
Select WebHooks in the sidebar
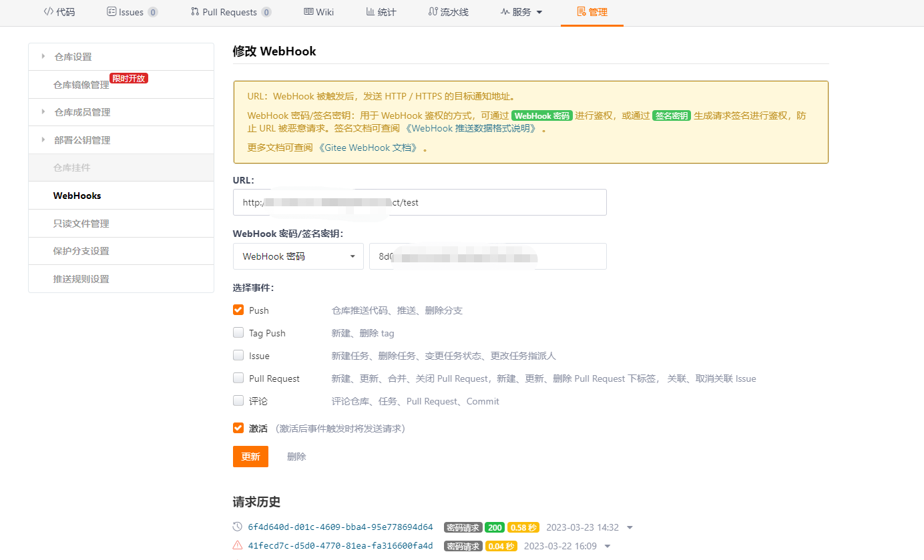point(121,196)
